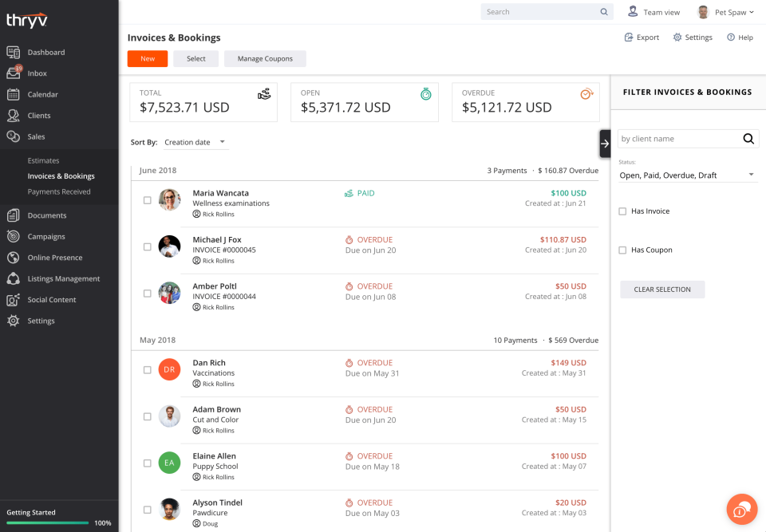Click the Thryv logo
The height and width of the screenshot is (532, 766).
point(27,20)
